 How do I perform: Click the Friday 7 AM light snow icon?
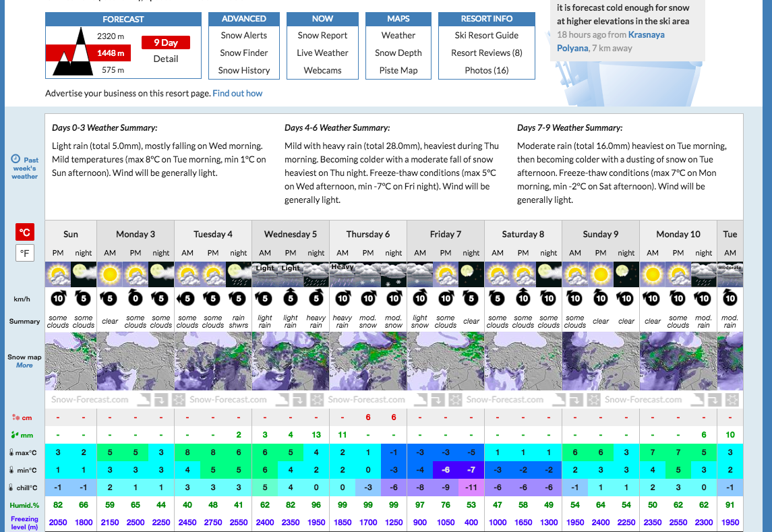[x=420, y=274]
